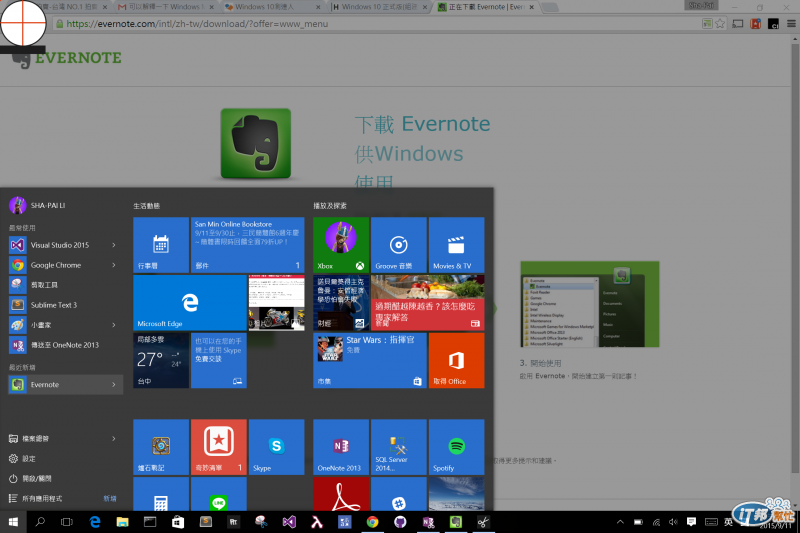Click the Evernote logo on the page
800x533 pixels.
click(66, 58)
